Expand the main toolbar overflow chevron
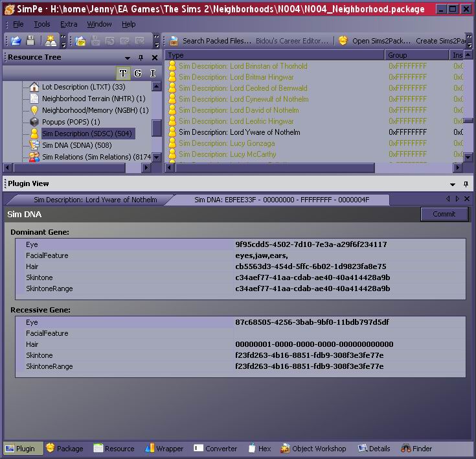 (63, 41)
